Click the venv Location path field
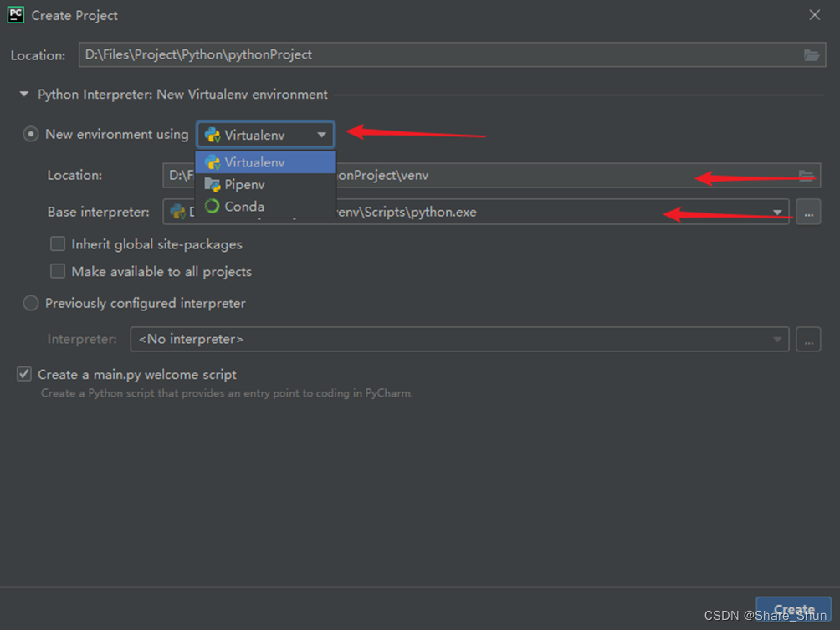This screenshot has width=840, height=630. (x=491, y=175)
